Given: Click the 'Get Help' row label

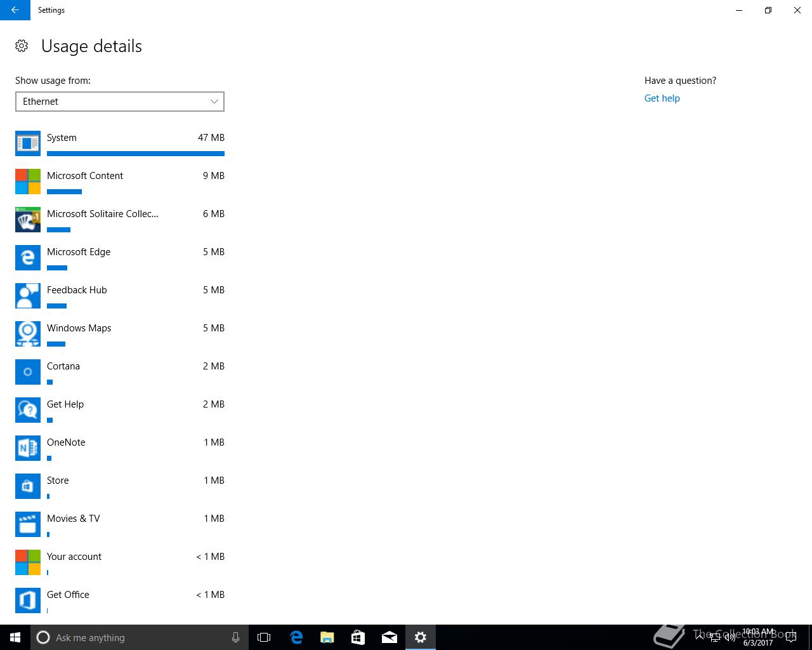Looking at the screenshot, I should coord(65,404).
